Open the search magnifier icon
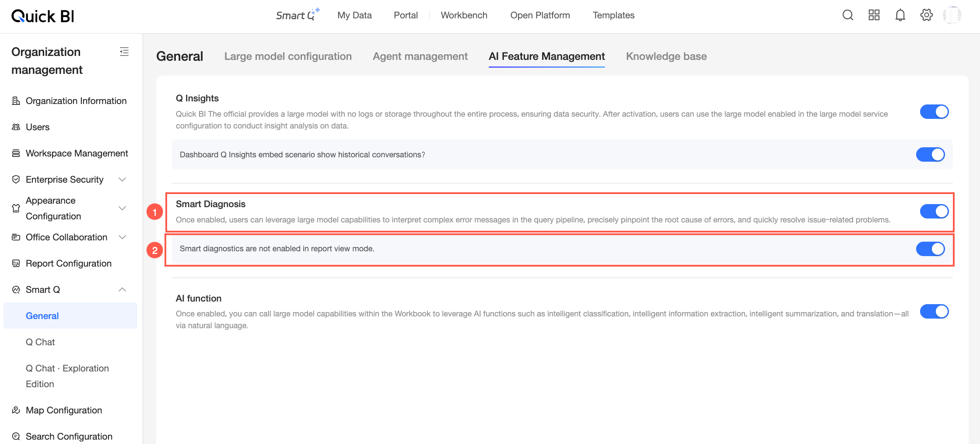This screenshot has height=444, width=980. (x=848, y=15)
